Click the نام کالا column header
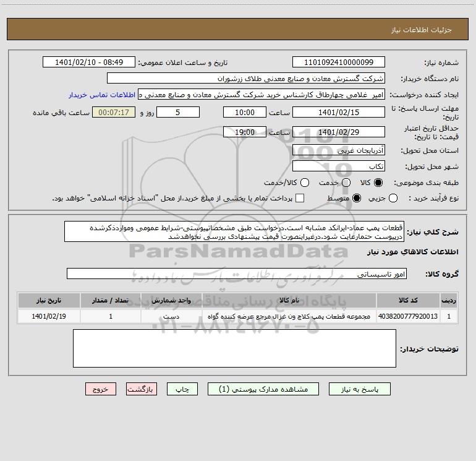 [289, 300]
